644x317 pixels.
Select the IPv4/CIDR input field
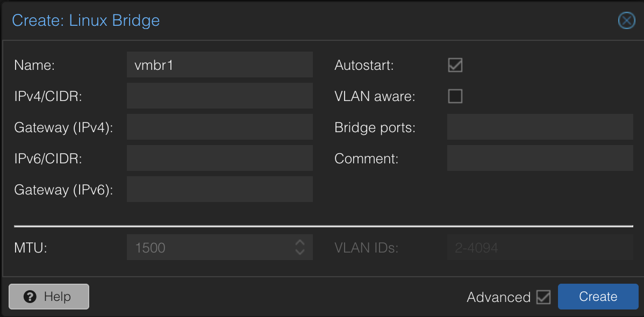[219, 96]
